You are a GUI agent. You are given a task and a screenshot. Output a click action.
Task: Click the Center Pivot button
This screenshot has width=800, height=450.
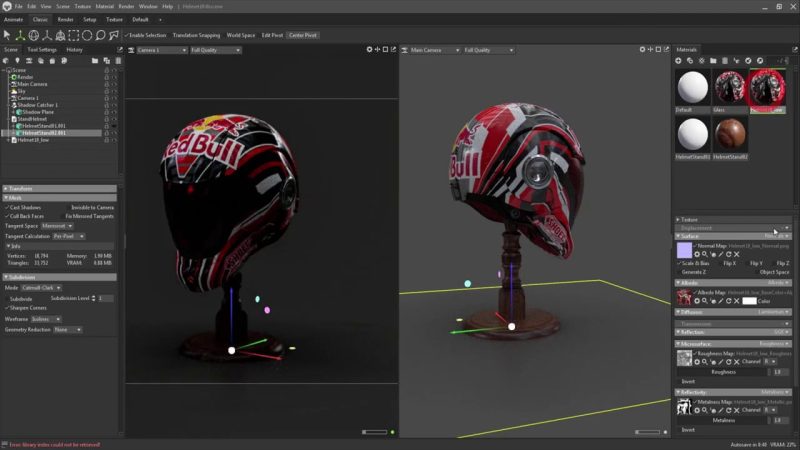(304, 35)
